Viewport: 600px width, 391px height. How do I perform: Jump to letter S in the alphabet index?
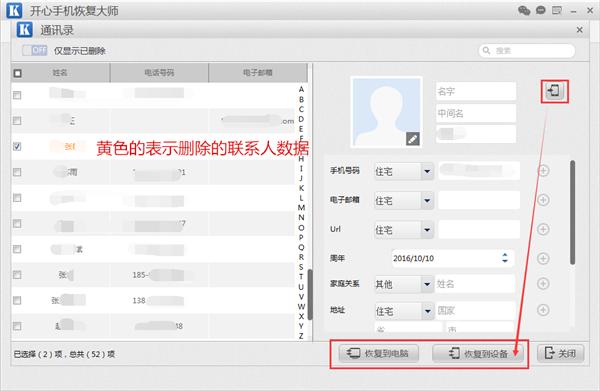coord(301,267)
